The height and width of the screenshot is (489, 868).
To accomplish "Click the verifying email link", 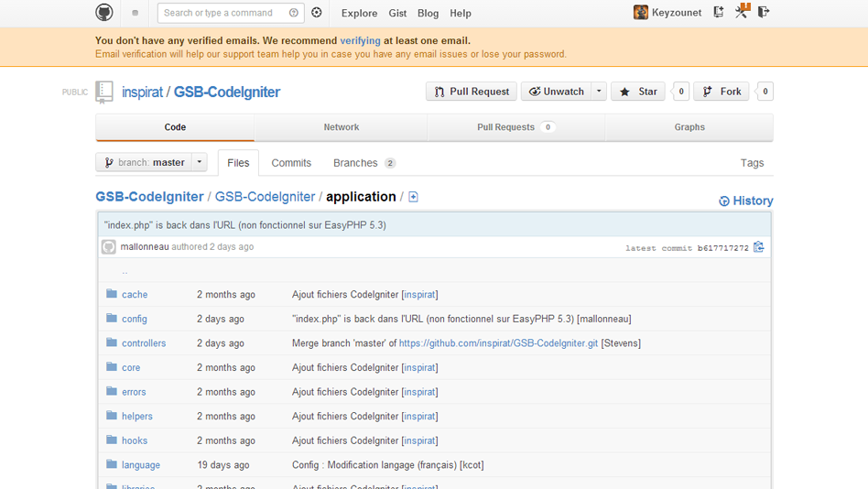I will (x=361, y=40).
